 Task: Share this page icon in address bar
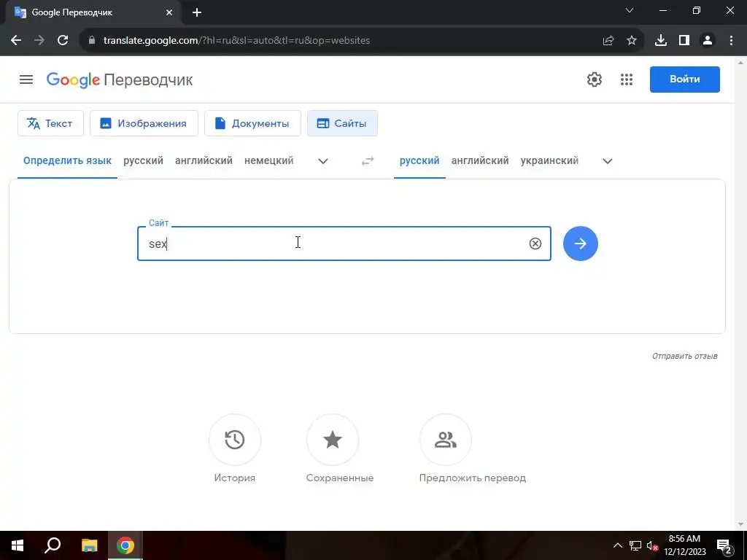(x=608, y=41)
